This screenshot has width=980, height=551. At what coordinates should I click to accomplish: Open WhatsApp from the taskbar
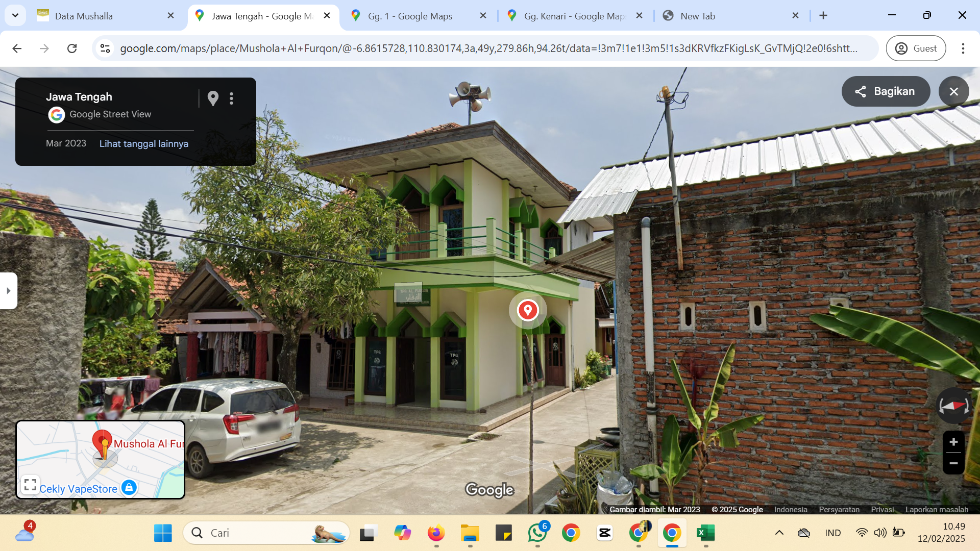(537, 533)
